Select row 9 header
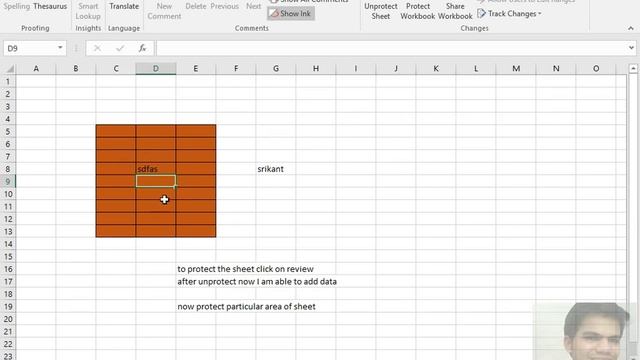This screenshot has width=640, height=360. coord(8,181)
